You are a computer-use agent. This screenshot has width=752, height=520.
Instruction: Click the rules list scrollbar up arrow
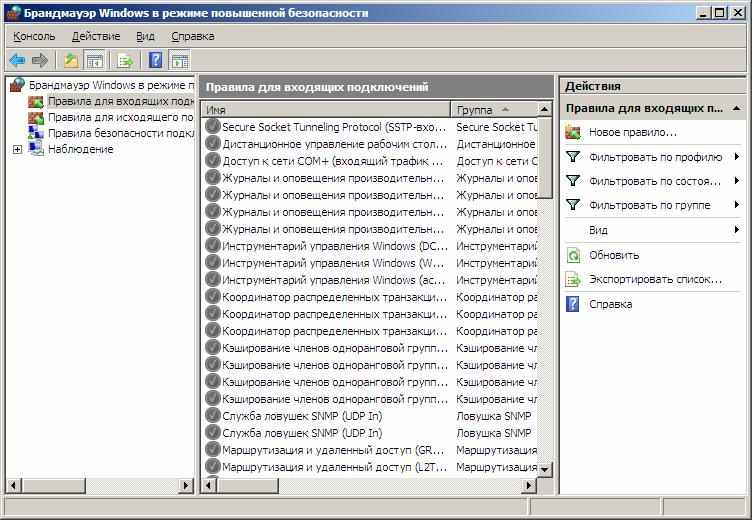pos(544,109)
